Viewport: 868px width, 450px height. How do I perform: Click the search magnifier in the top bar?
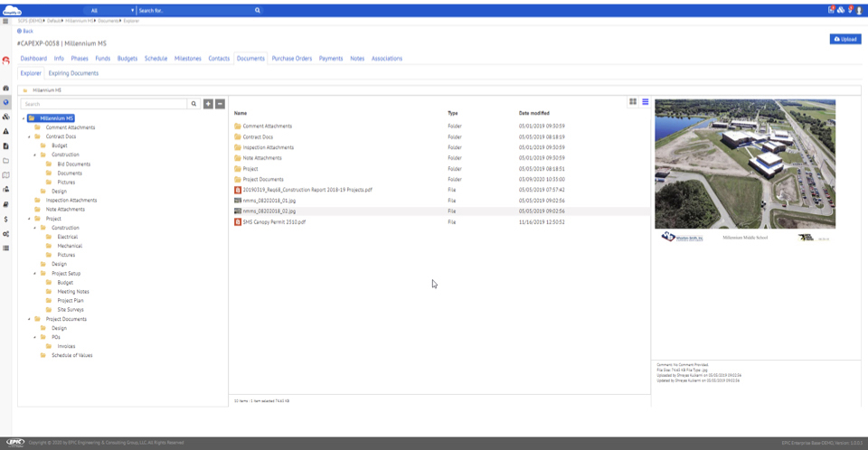(x=257, y=10)
